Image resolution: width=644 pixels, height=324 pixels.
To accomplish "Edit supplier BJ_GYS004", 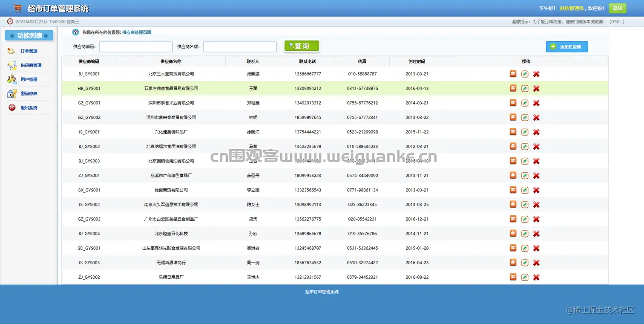I will click(x=525, y=233).
